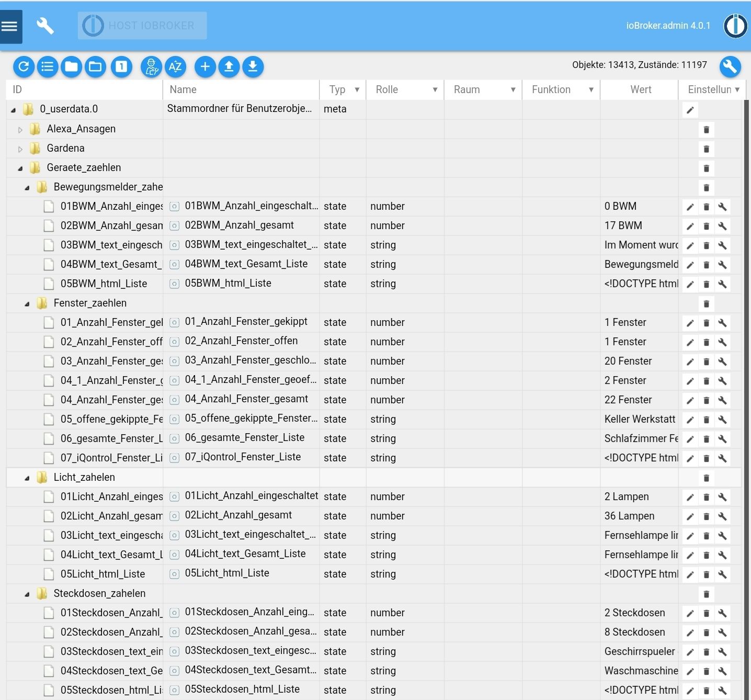Viewport: 751px width, 700px height.
Task: Delete the 04_Anzahl_Fenster_gesamt object
Action: (706, 400)
